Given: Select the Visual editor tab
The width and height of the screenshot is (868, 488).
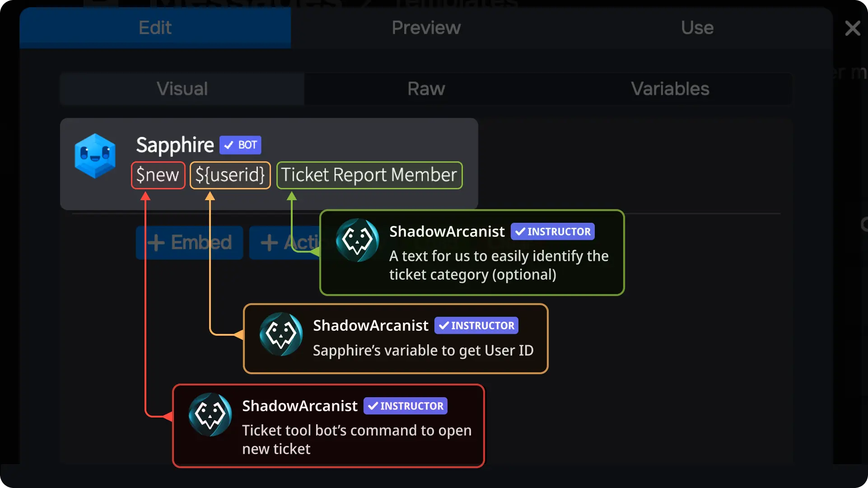Looking at the screenshot, I should 182,89.
